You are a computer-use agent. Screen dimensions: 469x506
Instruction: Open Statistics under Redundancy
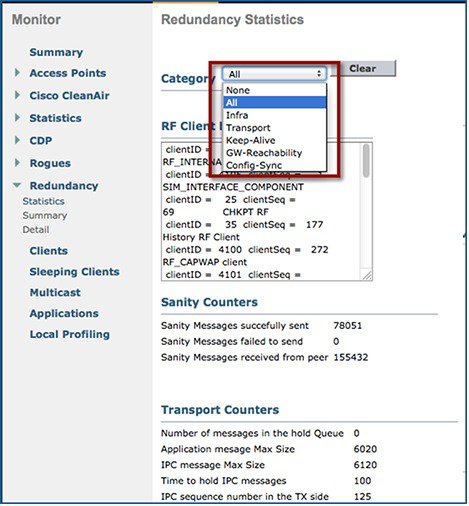43,201
